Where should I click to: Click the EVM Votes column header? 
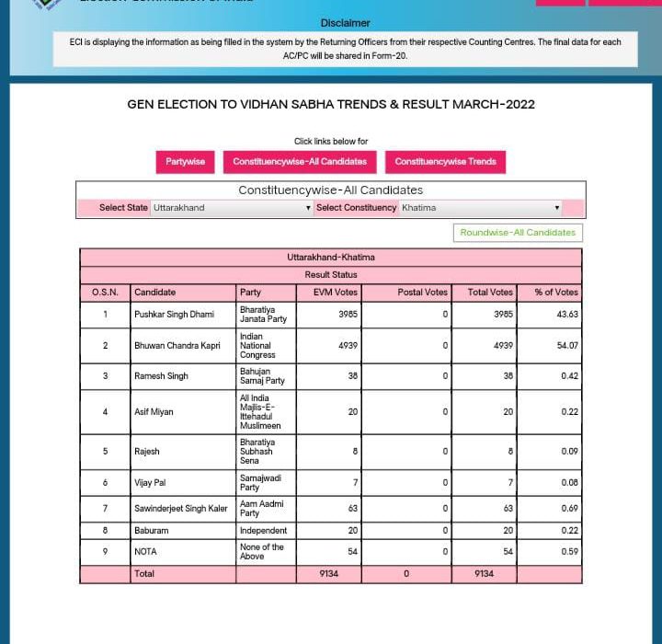pyautogui.click(x=328, y=293)
